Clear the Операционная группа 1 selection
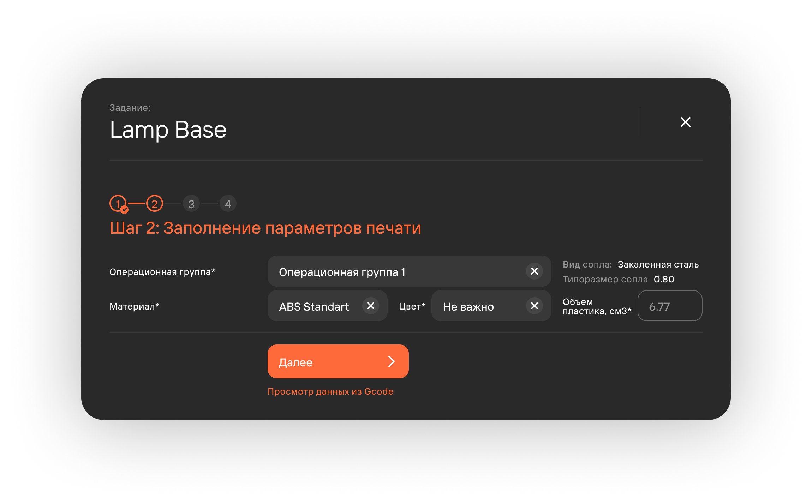The height and width of the screenshot is (504, 812). pos(535,271)
